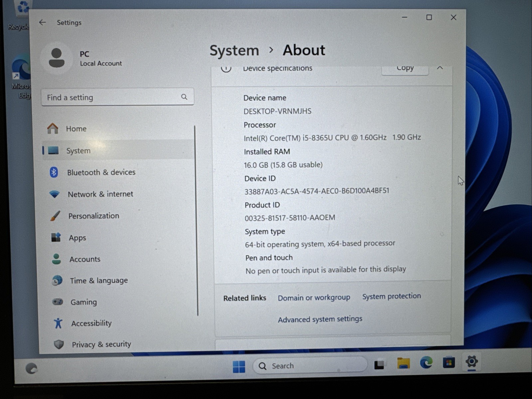
Task: Open Microsoft Store from the taskbar
Action: tap(448, 362)
